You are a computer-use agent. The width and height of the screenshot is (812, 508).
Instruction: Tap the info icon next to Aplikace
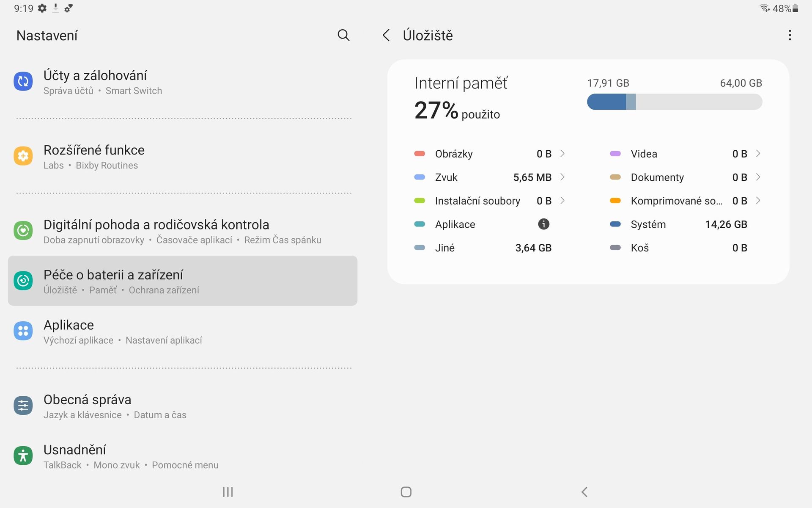[543, 224]
